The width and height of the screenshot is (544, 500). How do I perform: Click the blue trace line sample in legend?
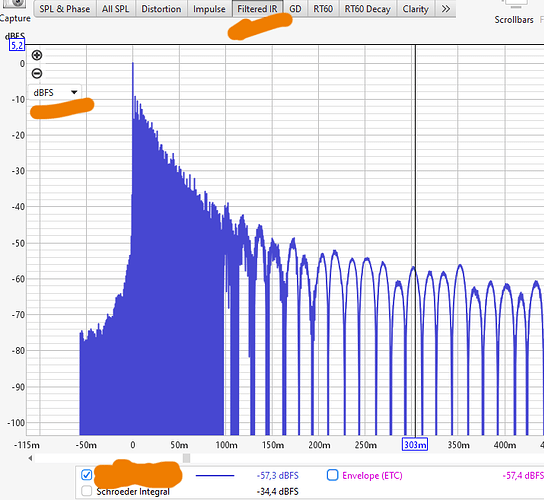pos(215,475)
